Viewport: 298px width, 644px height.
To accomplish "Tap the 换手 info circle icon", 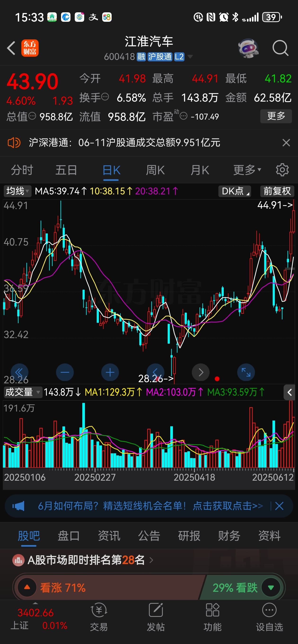I will [105, 96].
